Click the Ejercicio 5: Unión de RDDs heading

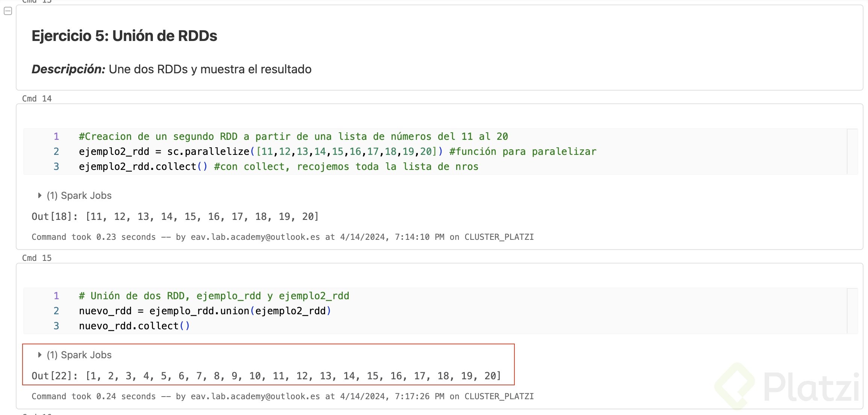124,36
